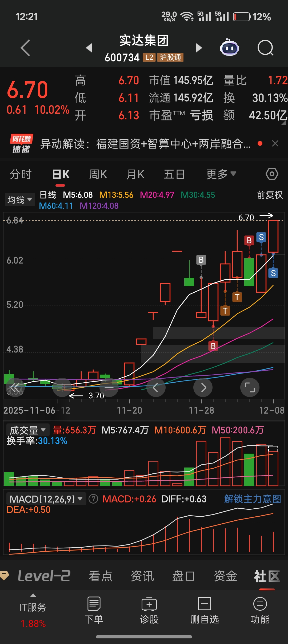The image size is (288, 644).
Task: Tap the Level-2 diamond badge
Action: point(5,575)
